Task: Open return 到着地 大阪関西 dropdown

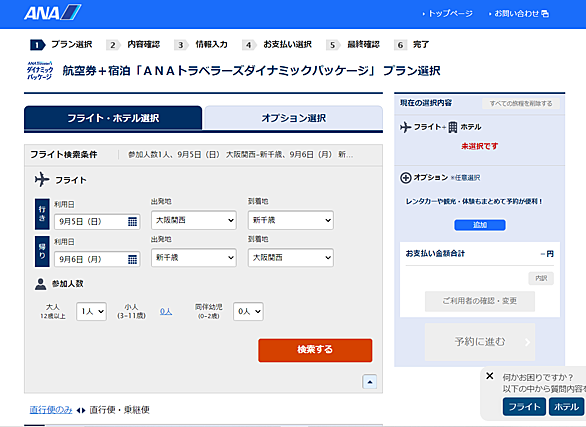Action: pos(291,257)
